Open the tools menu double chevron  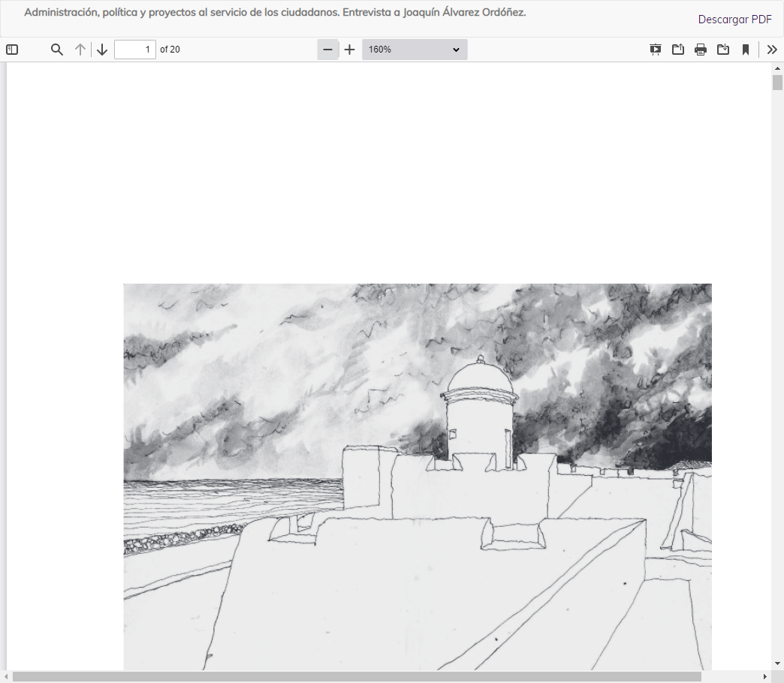772,50
